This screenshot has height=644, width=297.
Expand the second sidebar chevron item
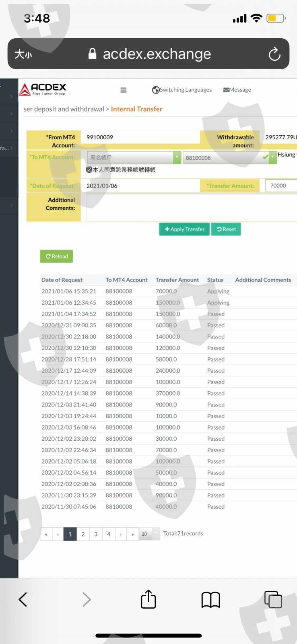11,114
